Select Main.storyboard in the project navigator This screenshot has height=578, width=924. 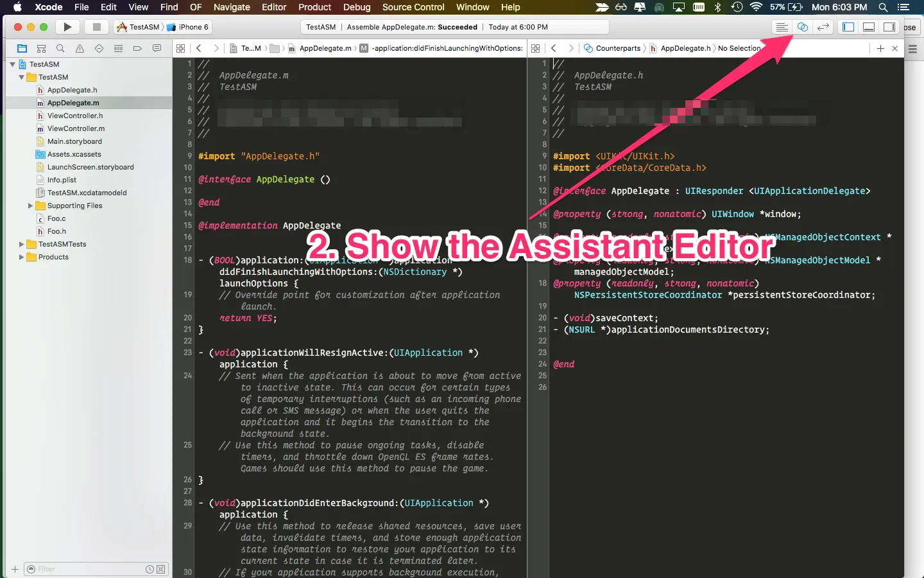pyautogui.click(x=74, y=141)
